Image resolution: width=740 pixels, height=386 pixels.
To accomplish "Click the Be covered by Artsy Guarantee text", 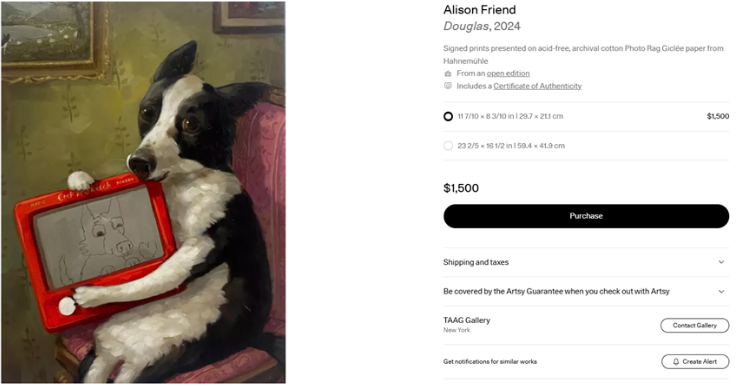I will point(556,292).
